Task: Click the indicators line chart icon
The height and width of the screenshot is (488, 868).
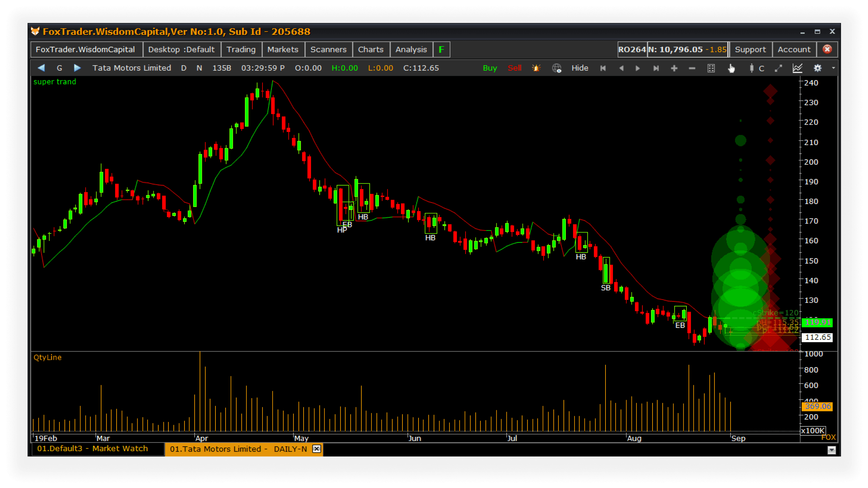Action: click(797, 68)
